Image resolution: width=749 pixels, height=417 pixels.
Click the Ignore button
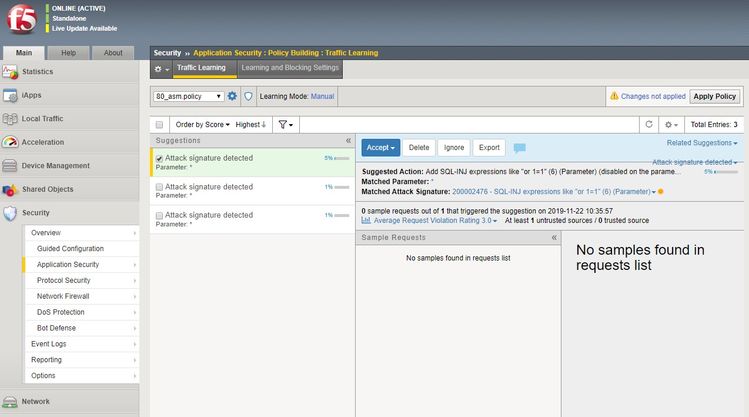pos(454,148)
